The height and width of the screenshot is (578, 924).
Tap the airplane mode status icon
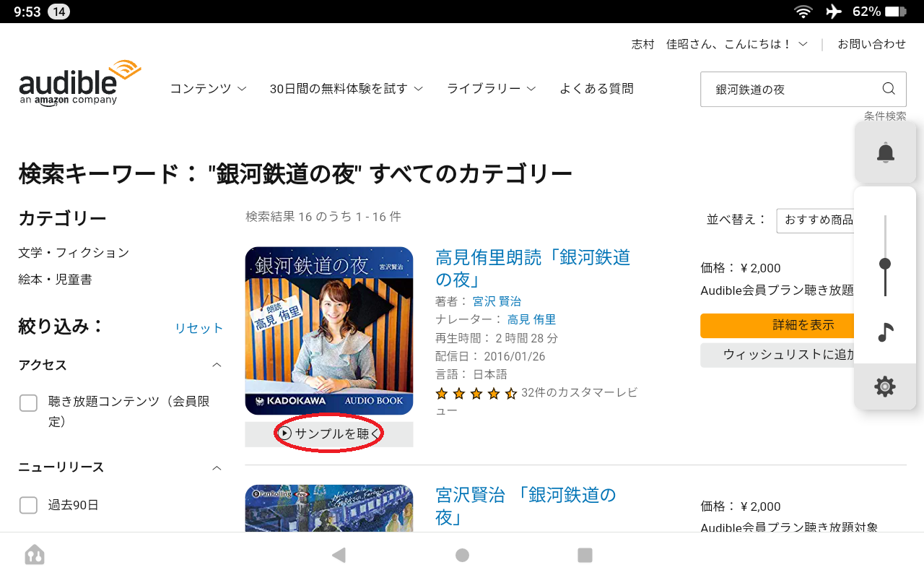[x=834, y=12]
